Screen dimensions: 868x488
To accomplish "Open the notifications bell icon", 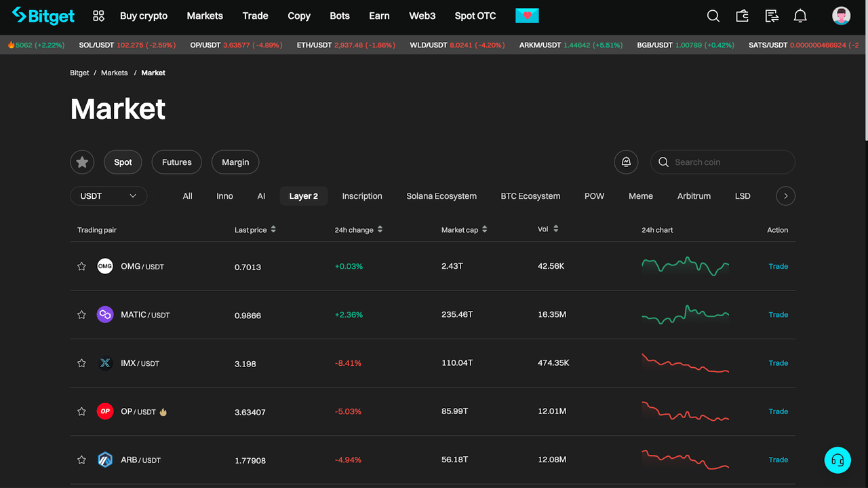I will (800, 16).
